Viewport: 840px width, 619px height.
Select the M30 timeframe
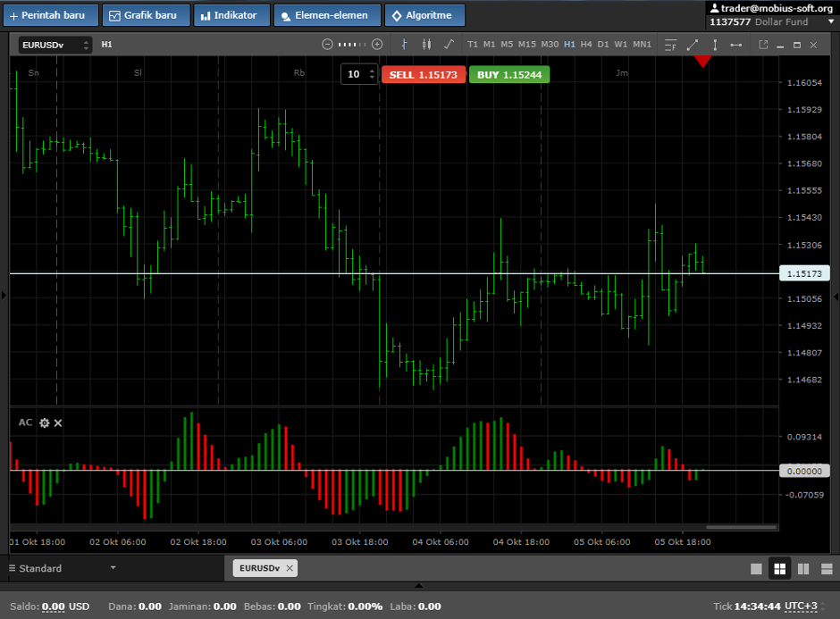tap(550, 45)
